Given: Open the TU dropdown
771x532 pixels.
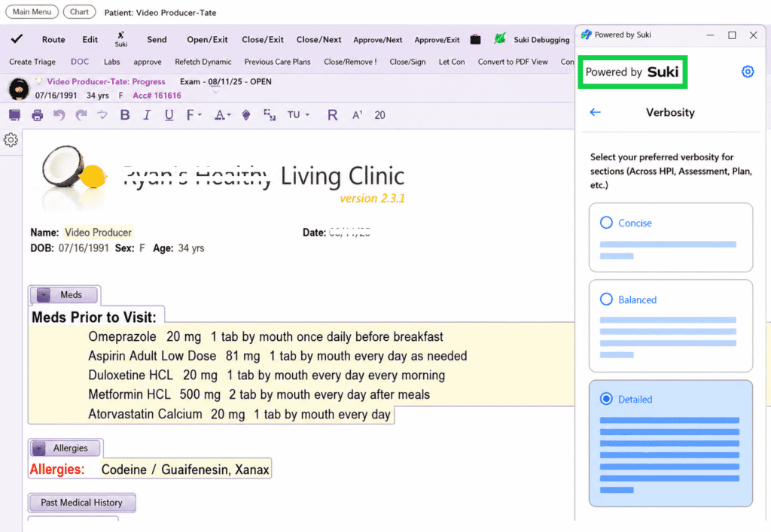Looking at the screenshot, I should coord(298,115).
